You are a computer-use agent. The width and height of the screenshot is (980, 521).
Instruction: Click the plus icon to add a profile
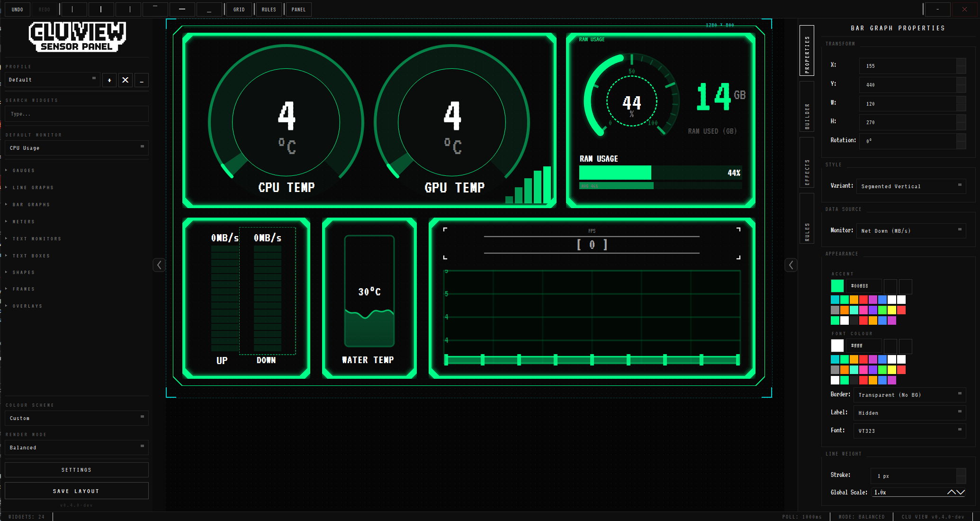109,80
